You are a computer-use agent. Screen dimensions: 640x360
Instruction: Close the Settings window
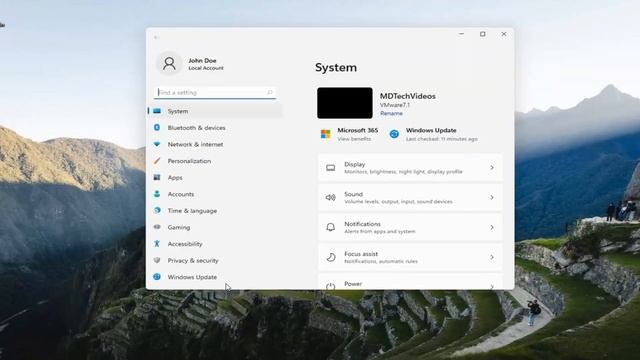tap(504, 34)
